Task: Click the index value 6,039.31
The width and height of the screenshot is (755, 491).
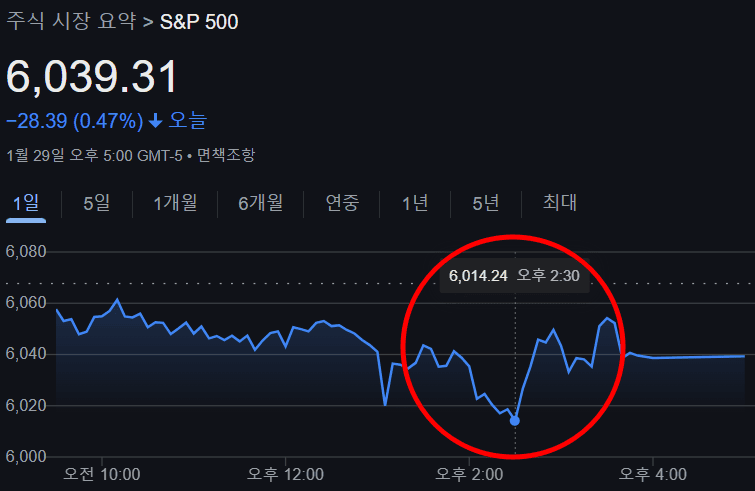Action: pyautogui.click(x=92, y=77)
